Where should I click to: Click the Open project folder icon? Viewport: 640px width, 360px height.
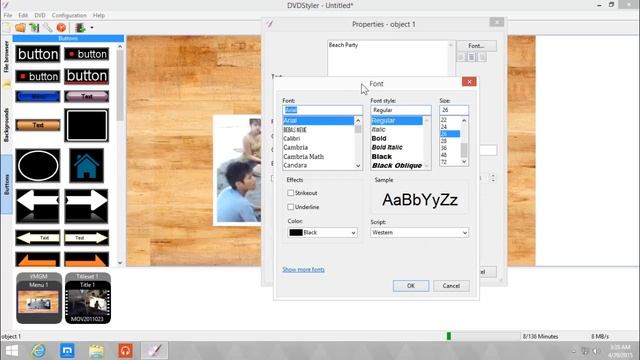click(20, 28)
